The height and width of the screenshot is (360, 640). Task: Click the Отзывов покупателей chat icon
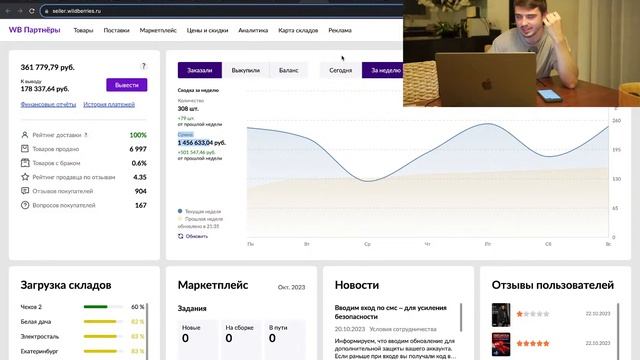point(25,191)
